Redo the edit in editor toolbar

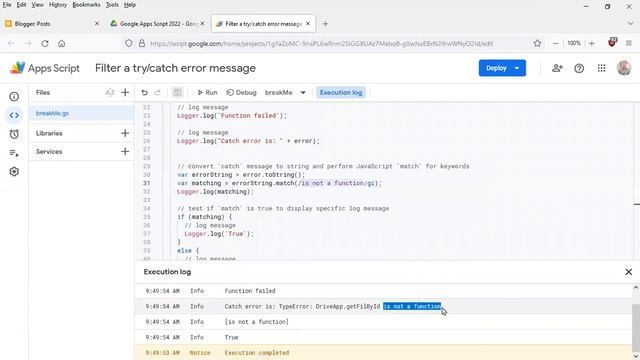click(158, 93)
